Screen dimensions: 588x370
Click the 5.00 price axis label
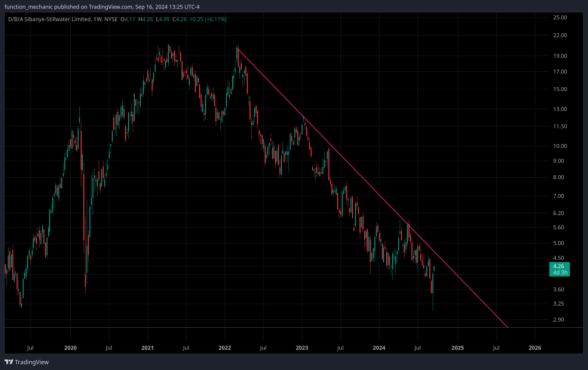[x=558, y=243]
